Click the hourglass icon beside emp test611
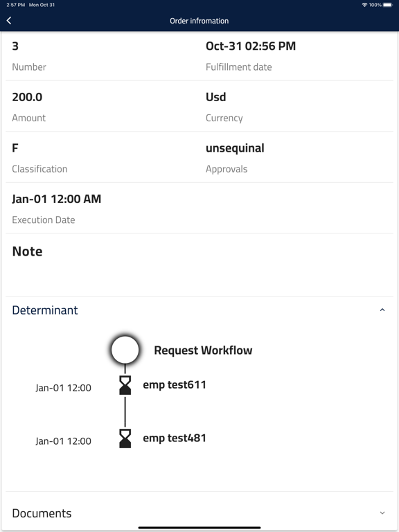This screenshot has height=532, width=399. click(125, 385)
